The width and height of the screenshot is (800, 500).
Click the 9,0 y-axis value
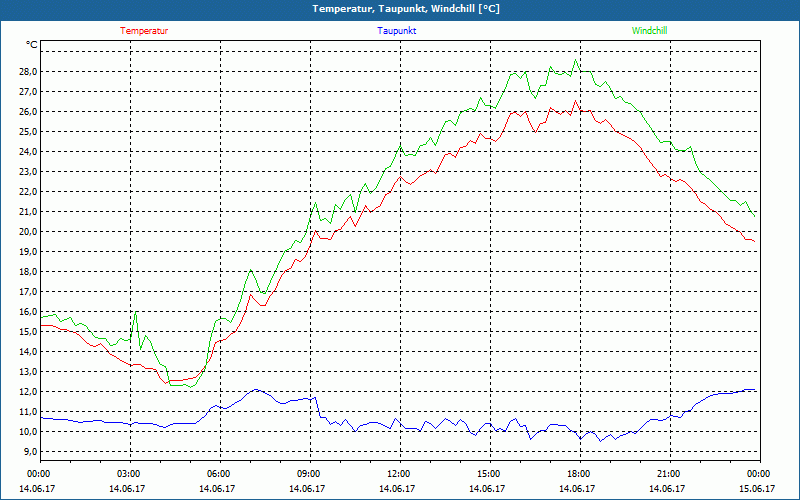31,452
